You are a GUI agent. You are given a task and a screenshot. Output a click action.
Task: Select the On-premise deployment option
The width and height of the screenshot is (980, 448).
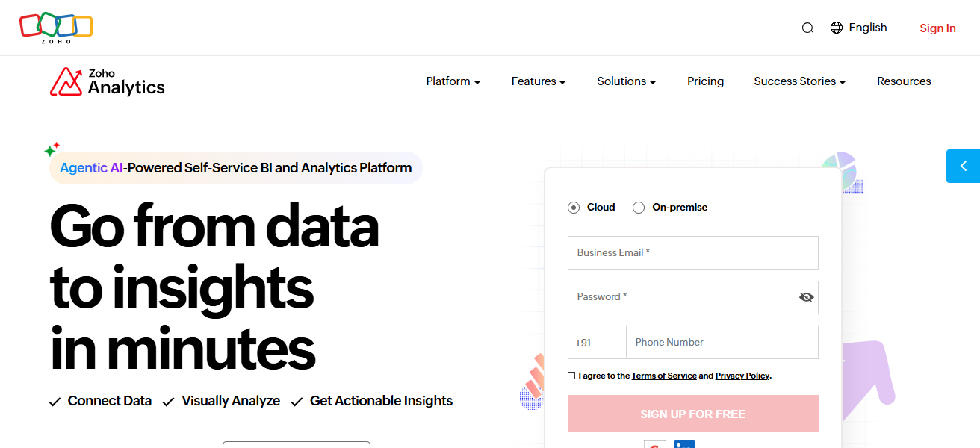639,207
